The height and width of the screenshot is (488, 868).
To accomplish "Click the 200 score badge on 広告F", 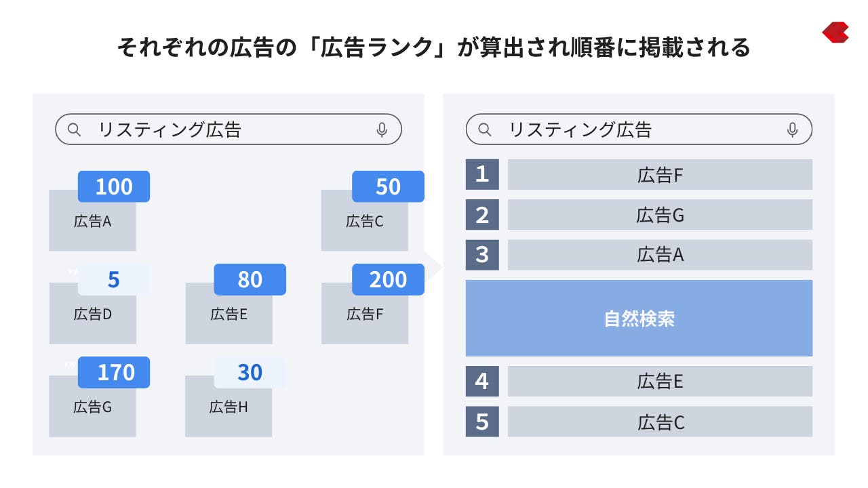I will [x=388, y=279].
